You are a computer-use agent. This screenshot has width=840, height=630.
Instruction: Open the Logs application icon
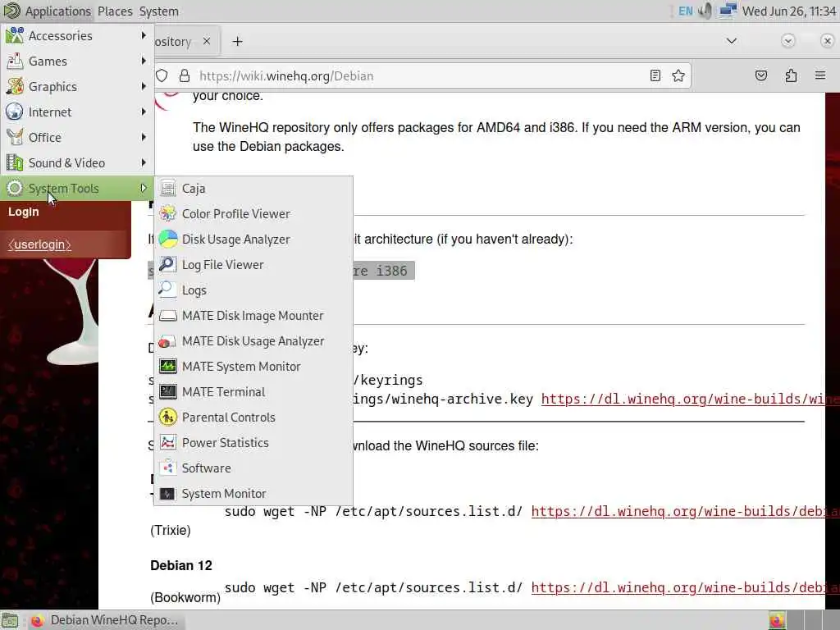(x=167, y=290)
